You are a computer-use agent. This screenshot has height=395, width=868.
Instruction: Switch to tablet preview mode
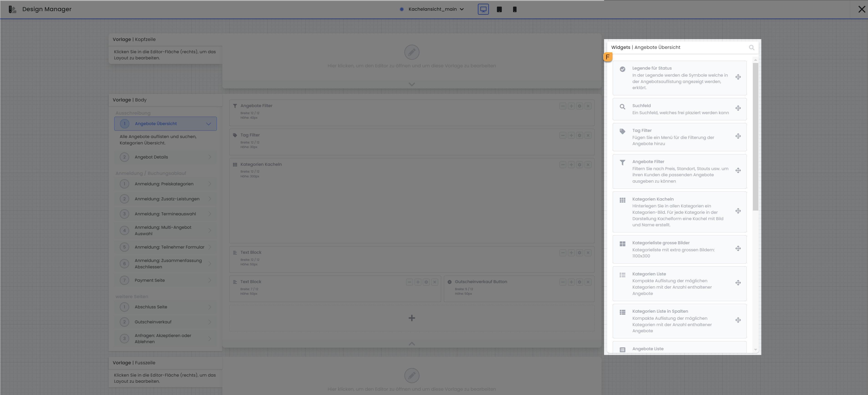point(499,9)
